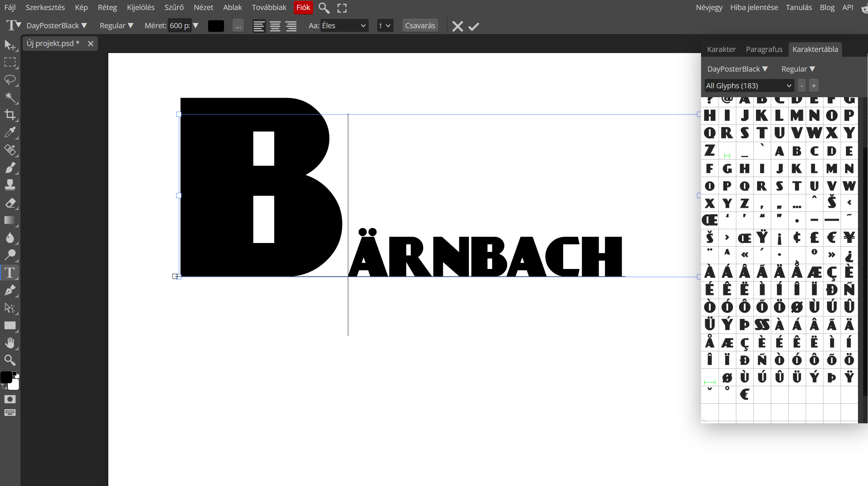Open the ellipsis more options button
This screenshot has width=868, height=486.
tap(238, 26)
